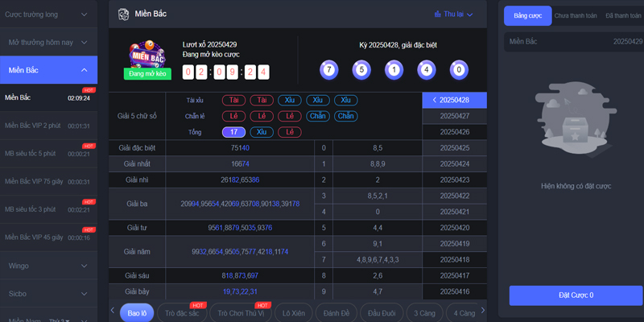Select draw date 20250423

(455, 180)
